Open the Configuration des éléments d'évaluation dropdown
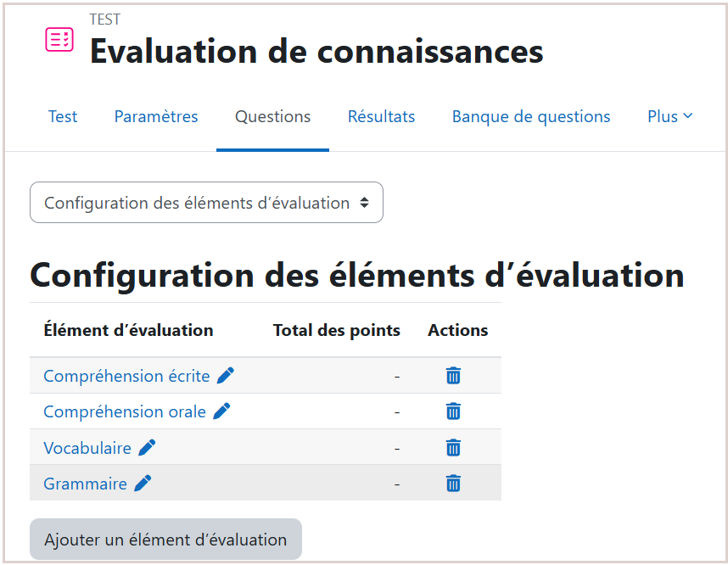 click(206, 203)
